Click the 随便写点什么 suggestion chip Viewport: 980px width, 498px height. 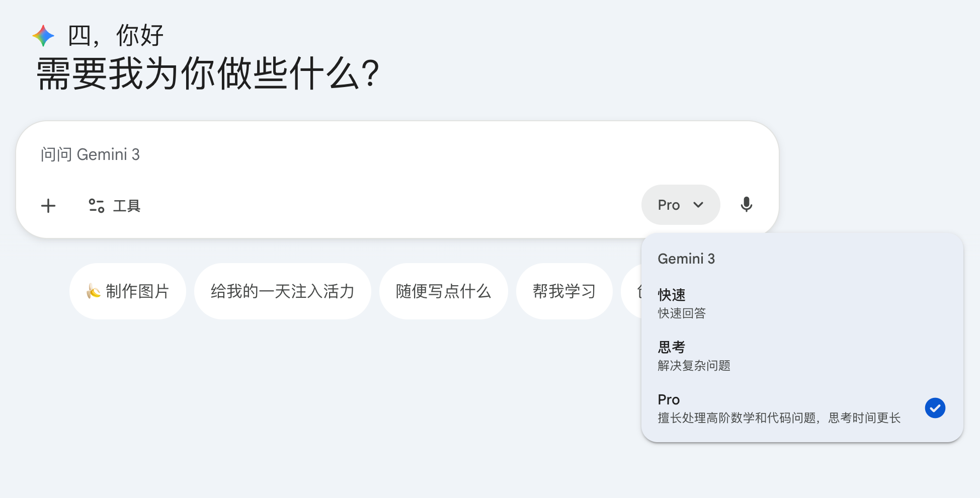(444, 291)
